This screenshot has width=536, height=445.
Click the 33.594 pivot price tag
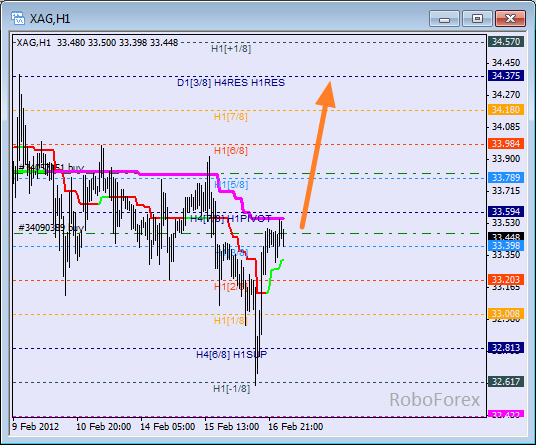[x=506, y=212]
